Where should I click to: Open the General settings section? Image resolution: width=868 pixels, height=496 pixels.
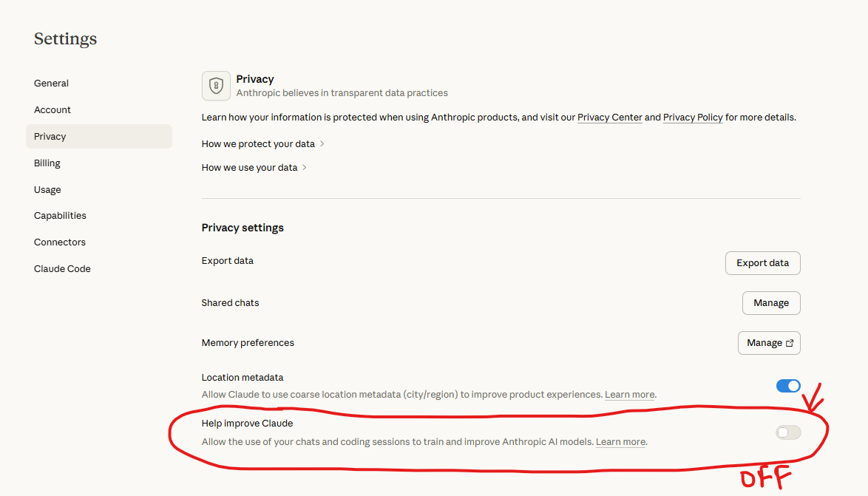51,83
